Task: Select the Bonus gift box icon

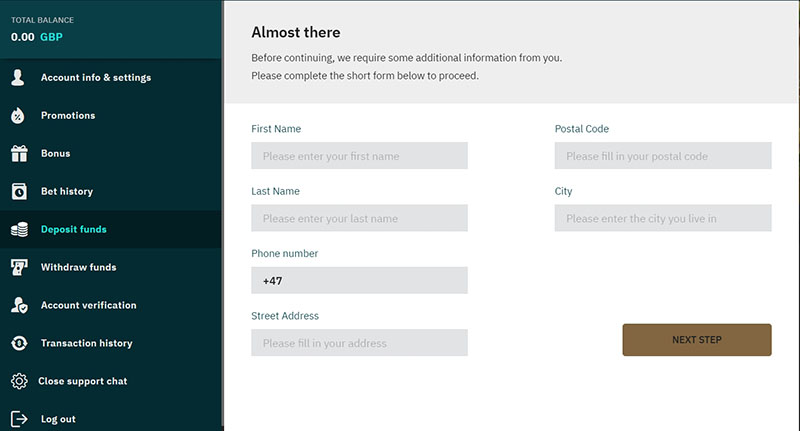Action: coord(19,154)
